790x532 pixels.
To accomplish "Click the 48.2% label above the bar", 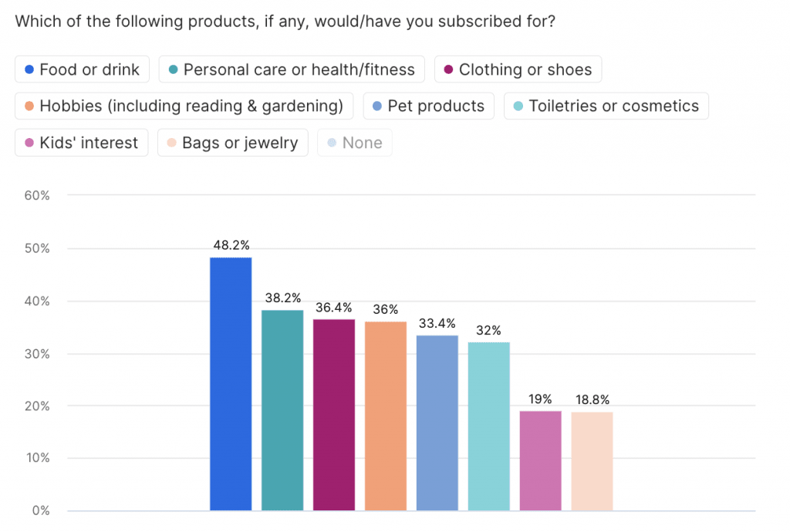I will click(231, 245).
